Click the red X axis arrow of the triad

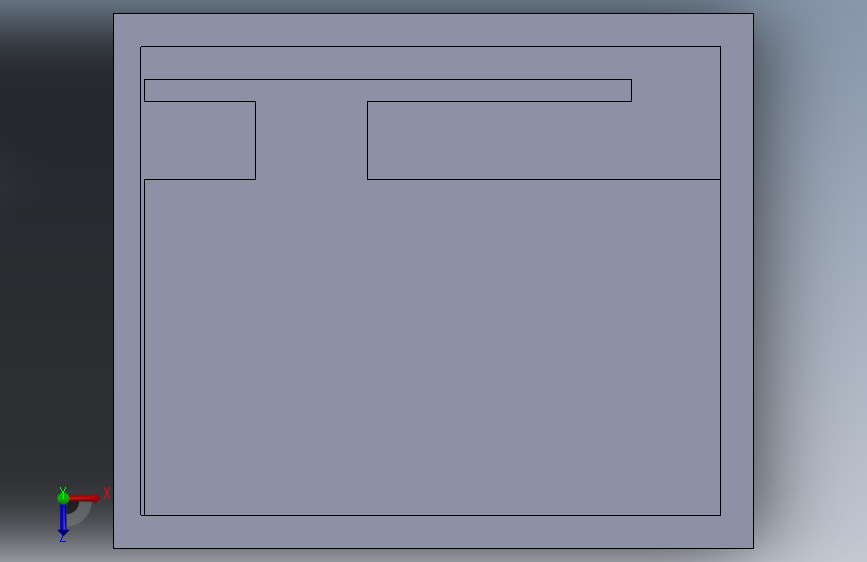point(85,498)
